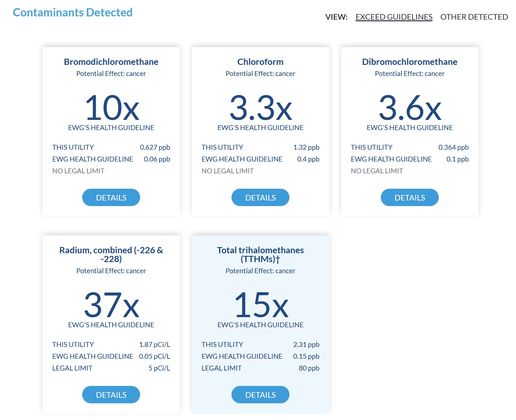View Details for Radium, combined
Image resolution: width=516 pixels, height=420 pixels.
(111, 395)
